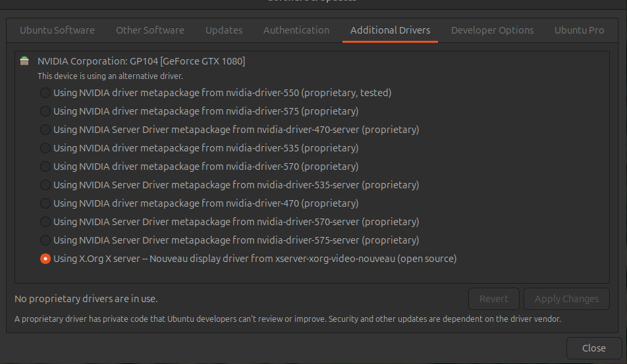Select nvidia-driver-550 proprietary tested driver
The width and height of the screenshot is (627, 364).
coord(45,93)
